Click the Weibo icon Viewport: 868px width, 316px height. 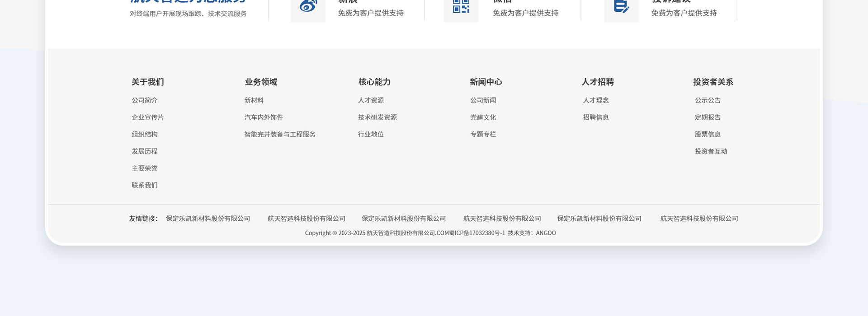tap(308, 7)
